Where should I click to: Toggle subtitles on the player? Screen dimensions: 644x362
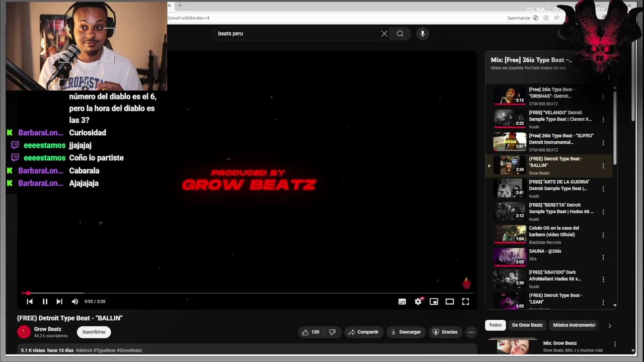click(x=402, y=302)
